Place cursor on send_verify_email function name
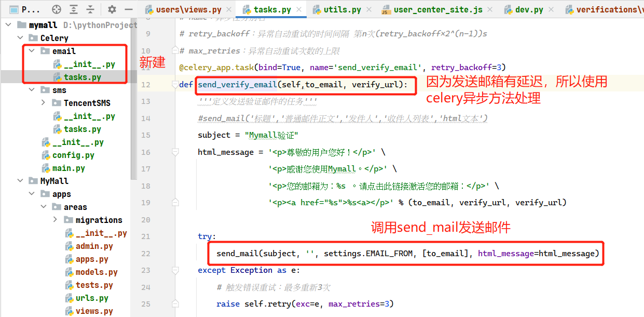644x317 pixels. click(x=237, y=84)
